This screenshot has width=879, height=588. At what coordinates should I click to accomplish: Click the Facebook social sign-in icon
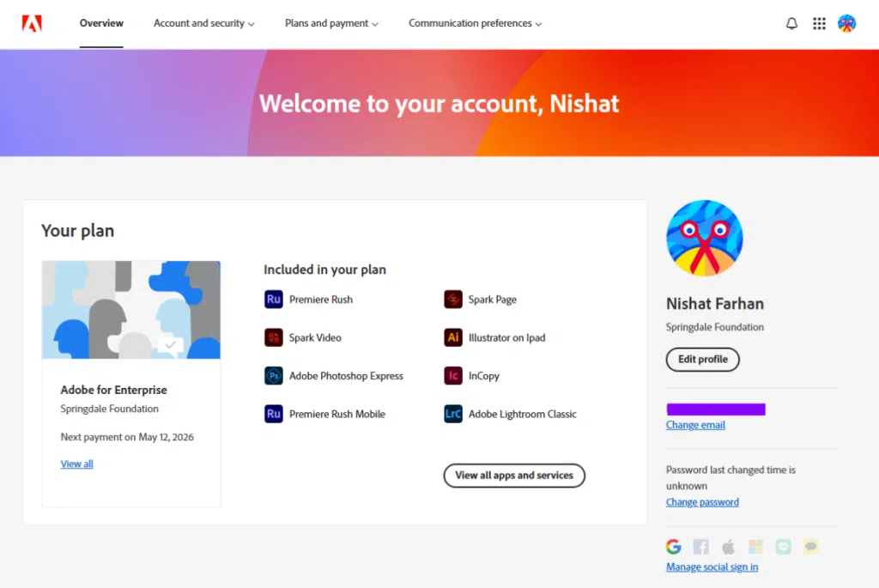tap(700, 547)
